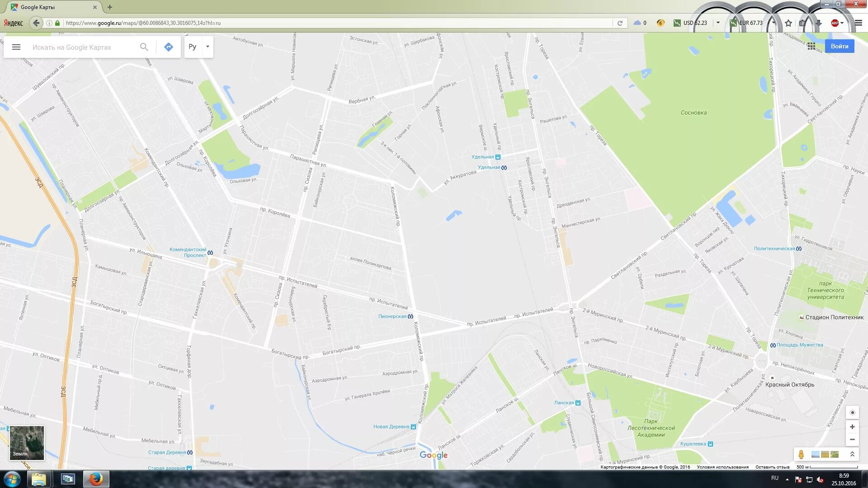Open the EUR 67.73 exchange rate widget

(746, 23)
